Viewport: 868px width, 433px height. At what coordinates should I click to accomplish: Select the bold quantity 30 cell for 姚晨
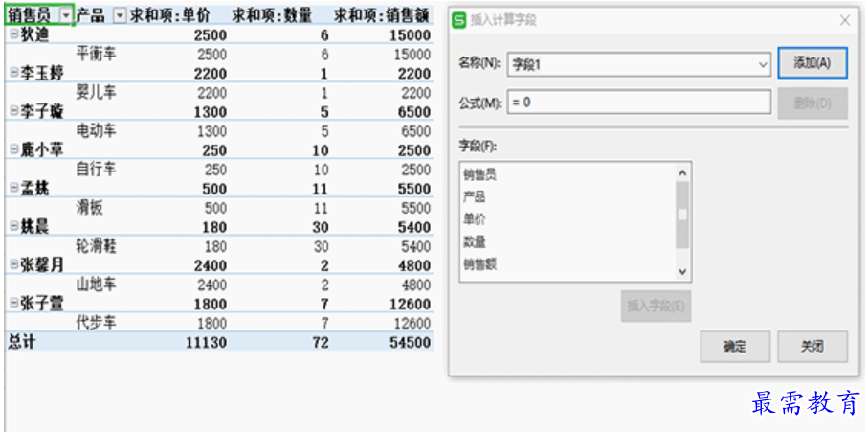coord(320,227)
